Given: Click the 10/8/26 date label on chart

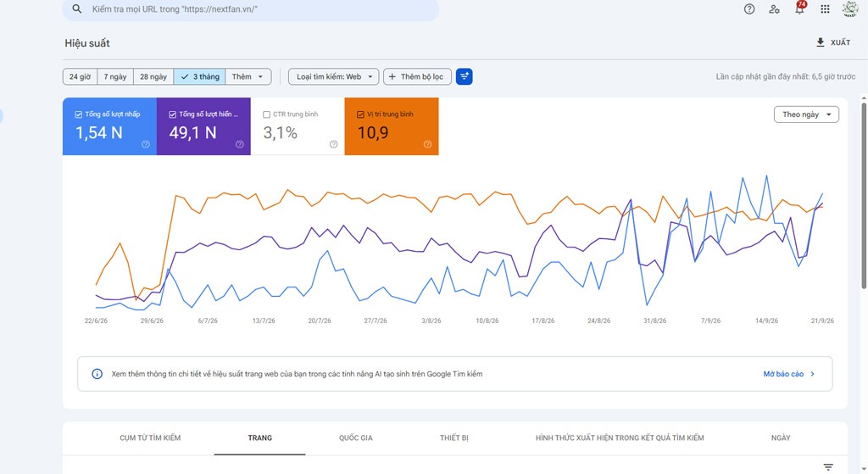Looking at the screenshot, I should click(487, 321).
